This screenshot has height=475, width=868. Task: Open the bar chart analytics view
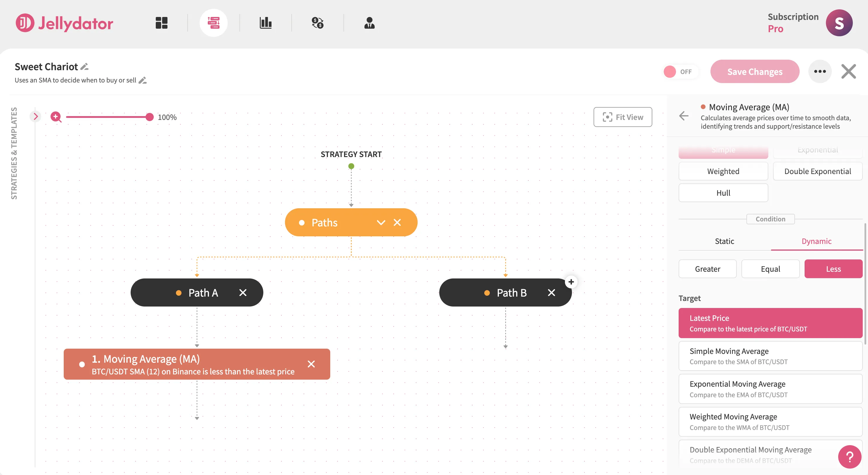point(266,23)
